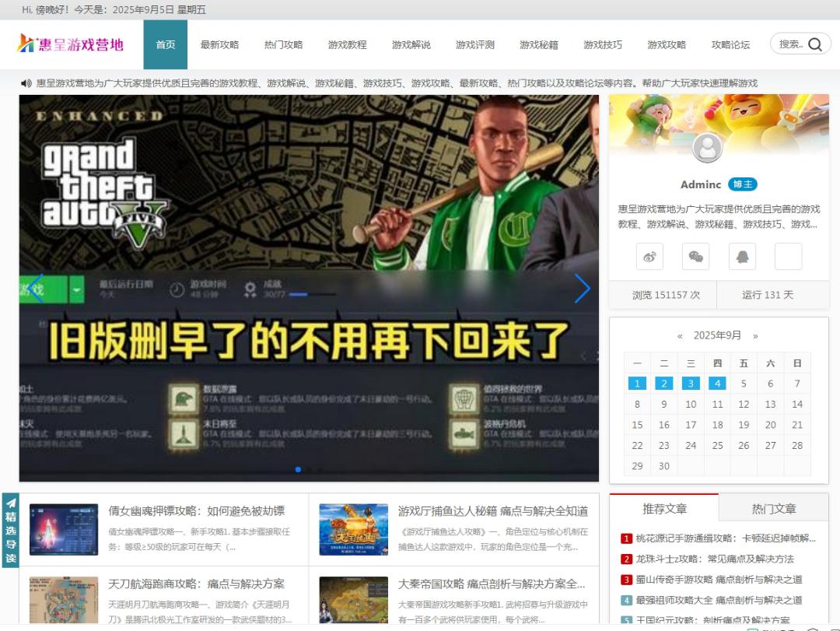Advance to the next carousel slide
Screen dimensions: 840x631
click(x=582, y=289)
